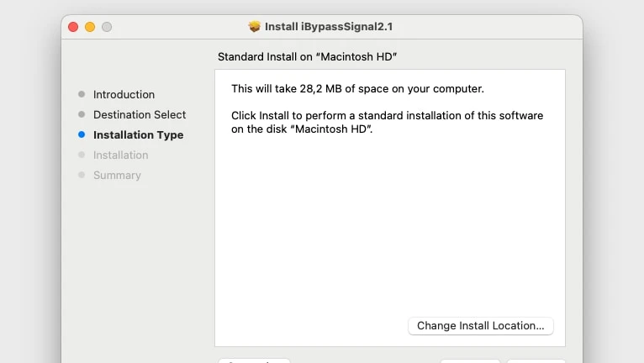Click the 'Click Install to perform' paragraph
Image resolution: width=644 pixels, height=363 pixels.
click(x=387, y=122)
